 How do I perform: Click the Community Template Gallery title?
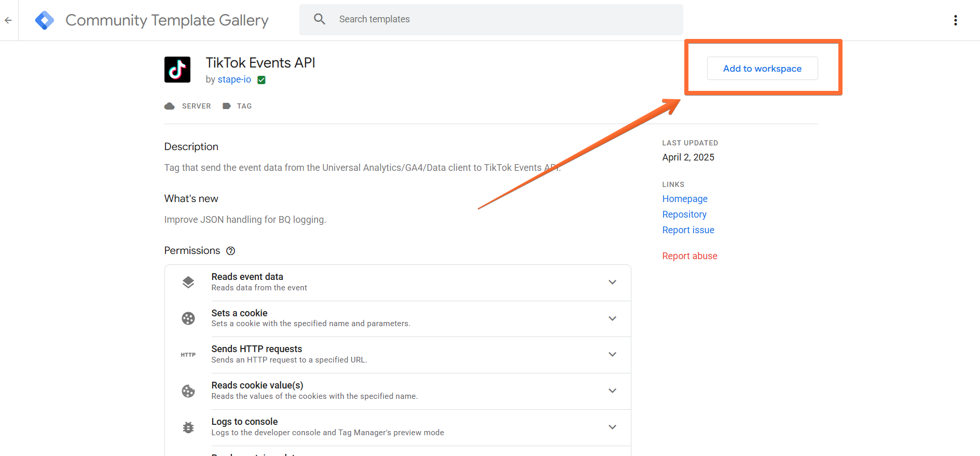point(167,20)
